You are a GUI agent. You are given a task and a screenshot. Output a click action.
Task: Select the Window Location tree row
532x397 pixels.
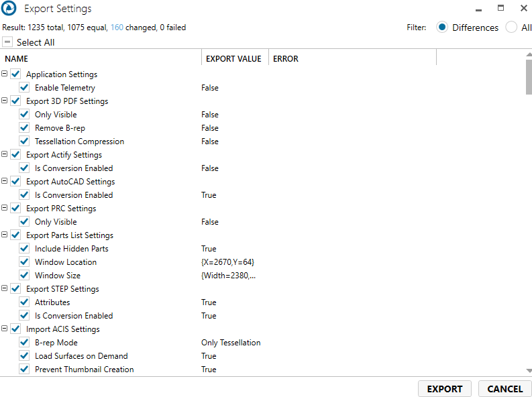(66, 262)
